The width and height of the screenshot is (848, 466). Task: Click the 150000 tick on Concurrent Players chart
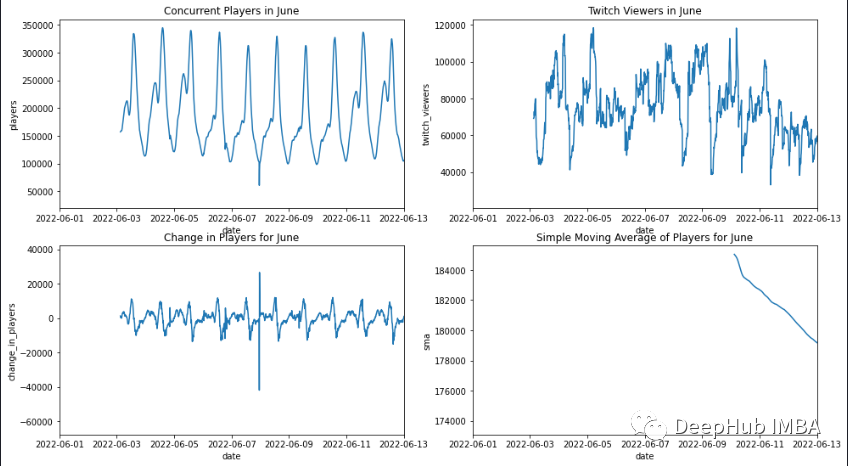tap(37, 136)
